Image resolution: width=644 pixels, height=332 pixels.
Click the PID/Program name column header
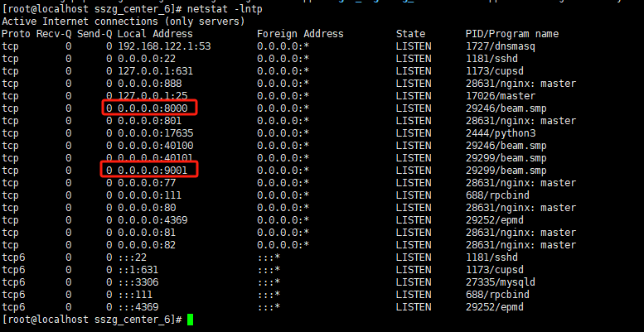(x=512, y=34)
